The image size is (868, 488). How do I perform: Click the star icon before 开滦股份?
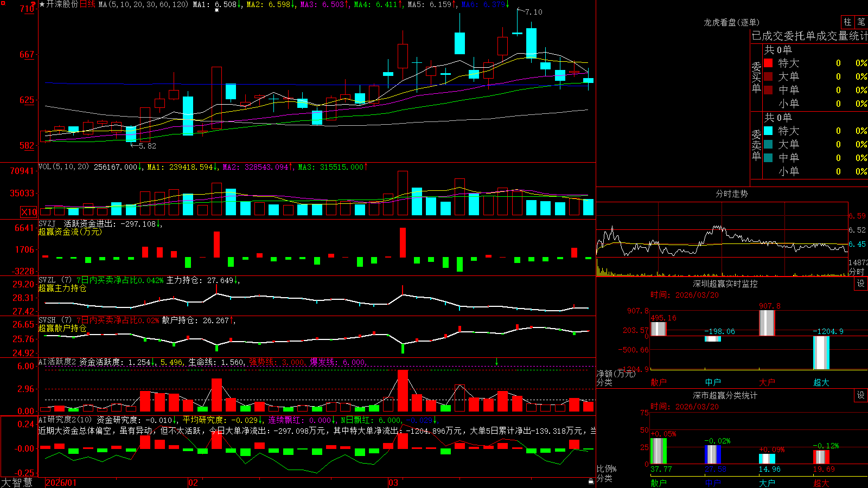pyautogui.click(x=42, y=4)
